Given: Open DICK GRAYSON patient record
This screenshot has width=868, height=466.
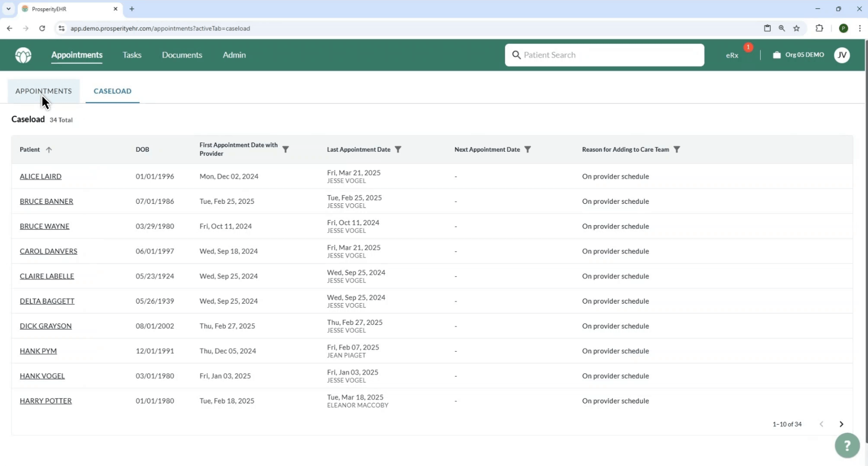Looking at the screenshot, I should pyautogui.click(x=45, y=326).
